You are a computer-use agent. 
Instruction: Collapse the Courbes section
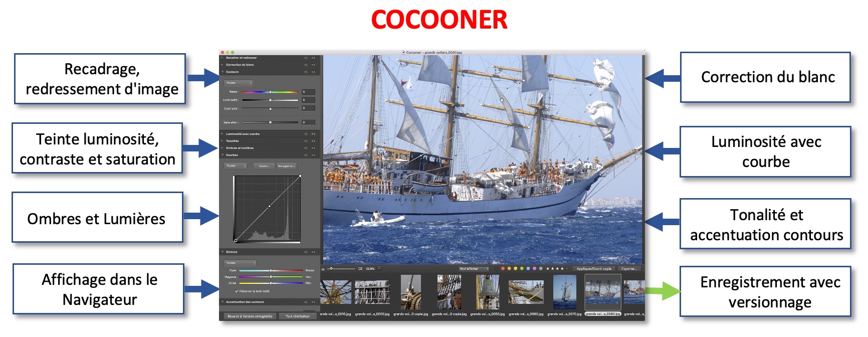[222, 155]
